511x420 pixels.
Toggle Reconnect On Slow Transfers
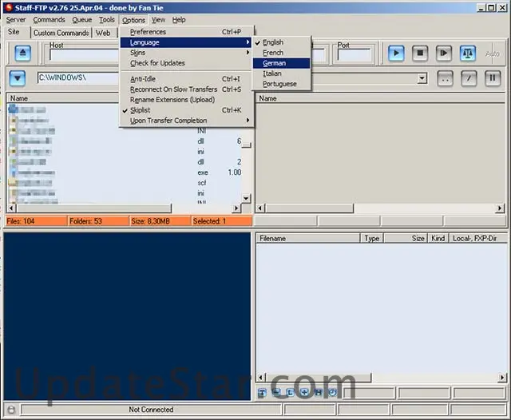[186, 89]
